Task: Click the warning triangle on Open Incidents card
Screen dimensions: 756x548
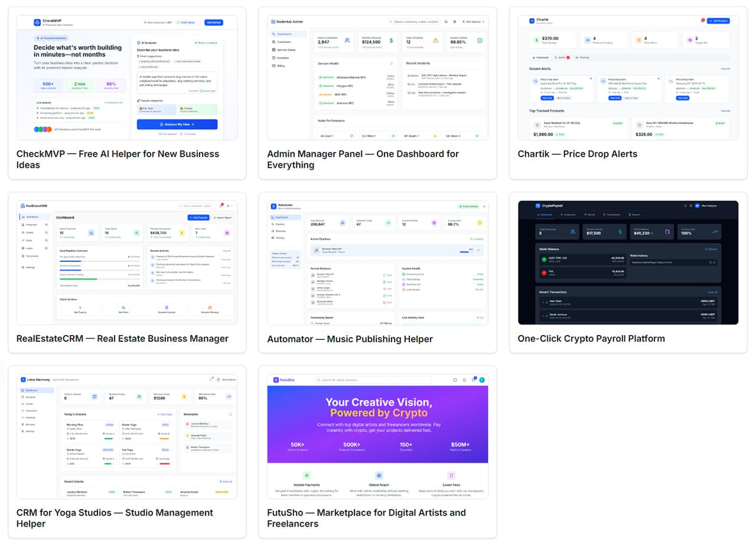Action: pos(435,41)
